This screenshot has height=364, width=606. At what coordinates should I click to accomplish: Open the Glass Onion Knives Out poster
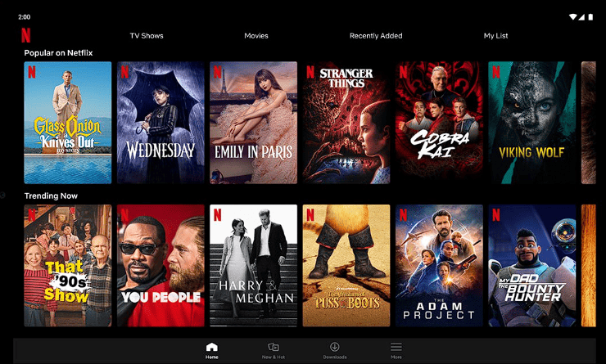(x=68, y=123)
